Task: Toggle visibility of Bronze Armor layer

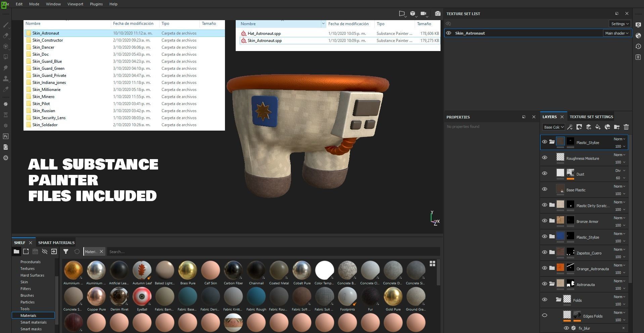Action: click(x=545, y=221)
